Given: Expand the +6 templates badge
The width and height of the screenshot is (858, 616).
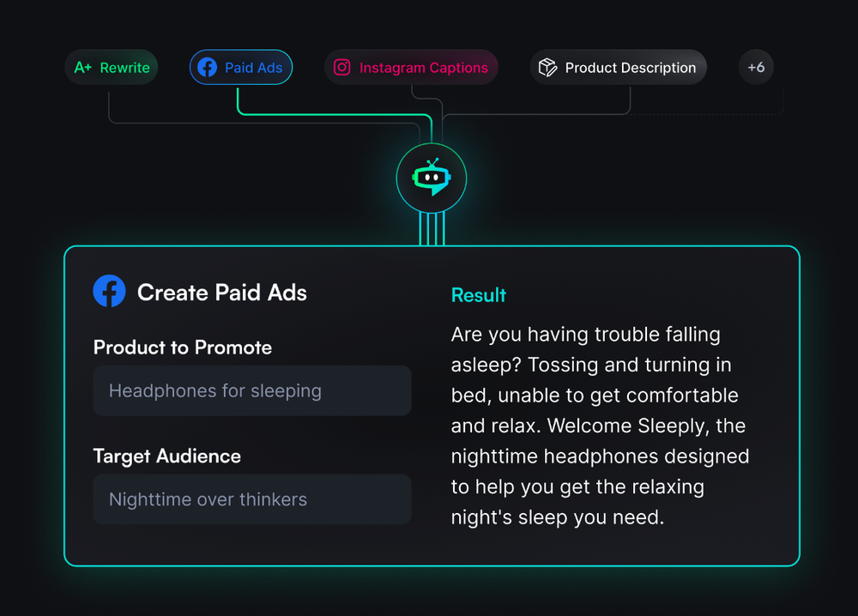Looking at the screenshot, I should click(756, 67).
